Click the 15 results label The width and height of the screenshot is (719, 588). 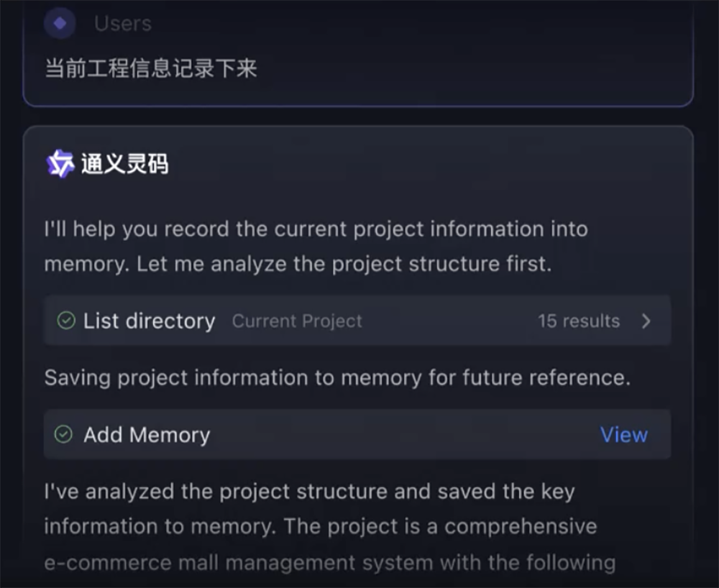(579, 321)
